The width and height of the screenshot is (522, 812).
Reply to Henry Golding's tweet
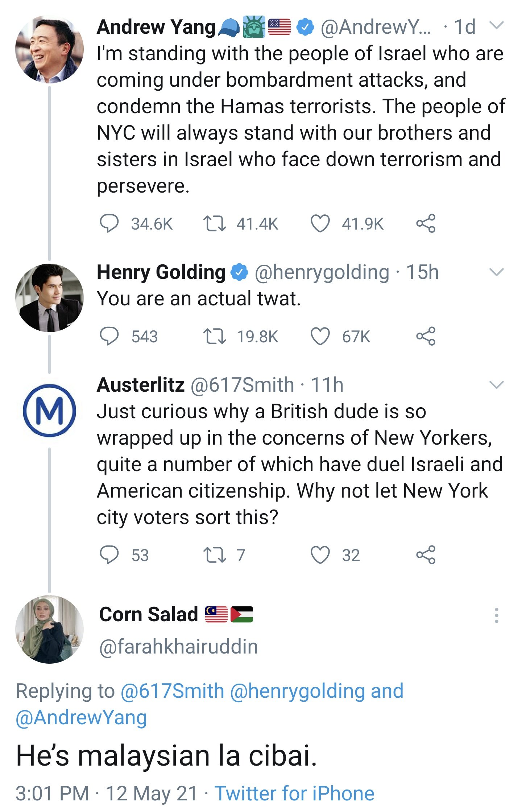click(x=109, y=336)
